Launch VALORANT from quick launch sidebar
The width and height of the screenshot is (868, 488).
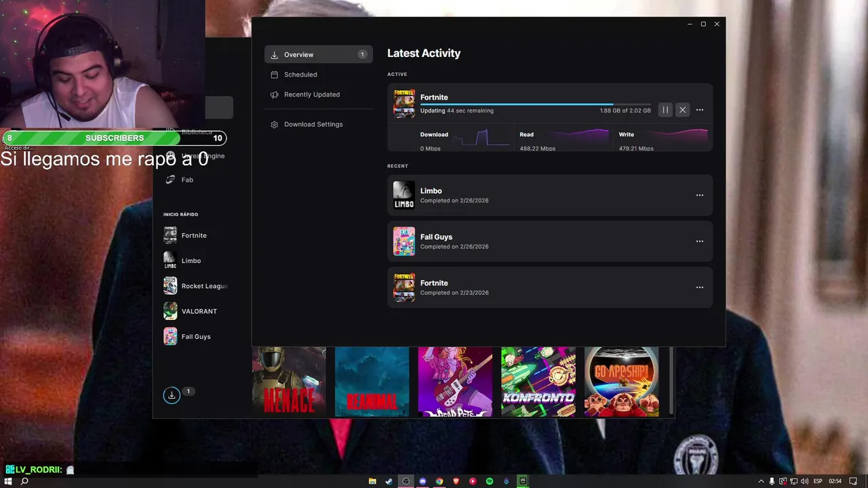[x=195, y=311]
